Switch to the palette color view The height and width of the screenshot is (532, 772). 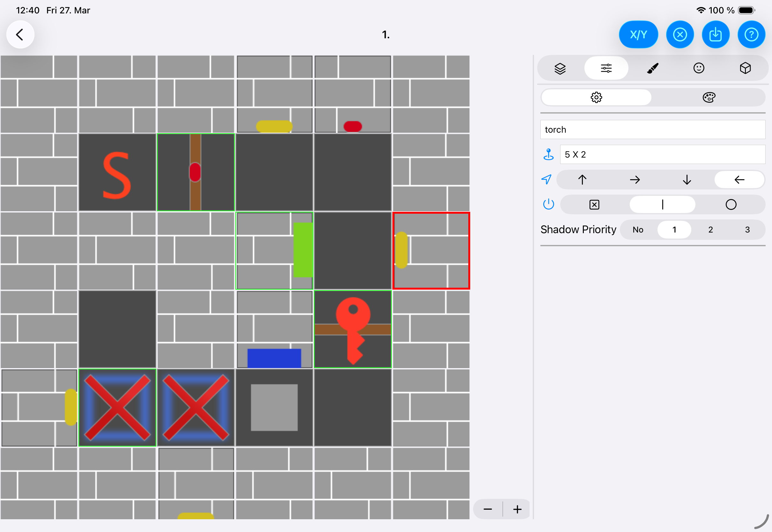(x=709, y=97)
